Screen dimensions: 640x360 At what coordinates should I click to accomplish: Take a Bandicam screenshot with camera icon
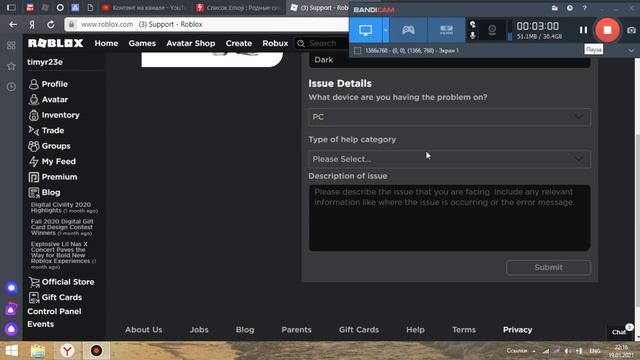click(x=631, y=30)
